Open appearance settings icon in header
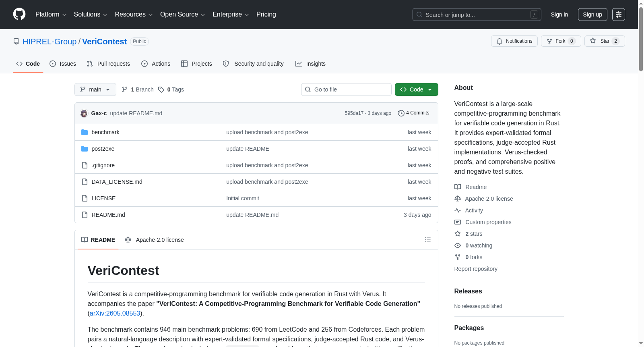Viewport: 644px width, 347px height. [x=619, y=15]
